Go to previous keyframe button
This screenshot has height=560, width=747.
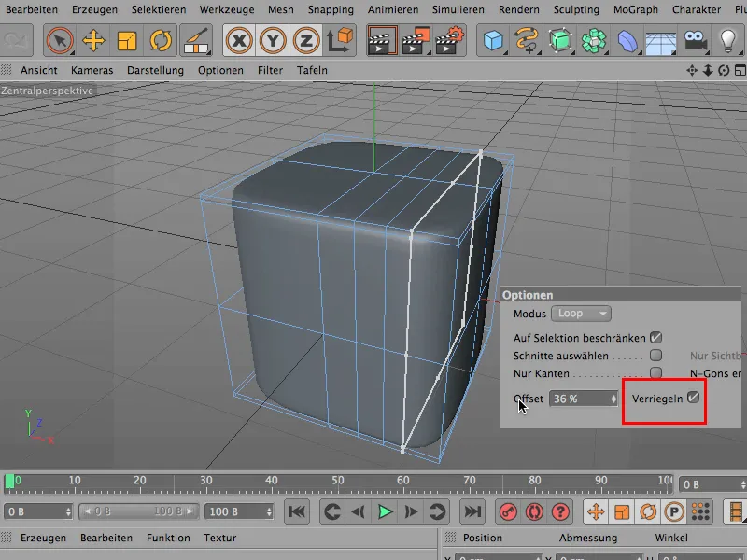(331, 511)
